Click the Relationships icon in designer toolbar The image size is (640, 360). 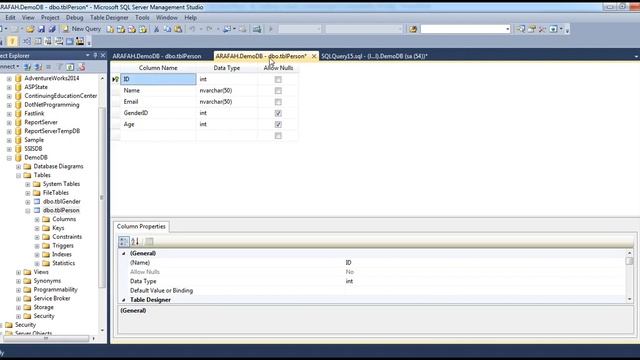(x=27, y=41)
